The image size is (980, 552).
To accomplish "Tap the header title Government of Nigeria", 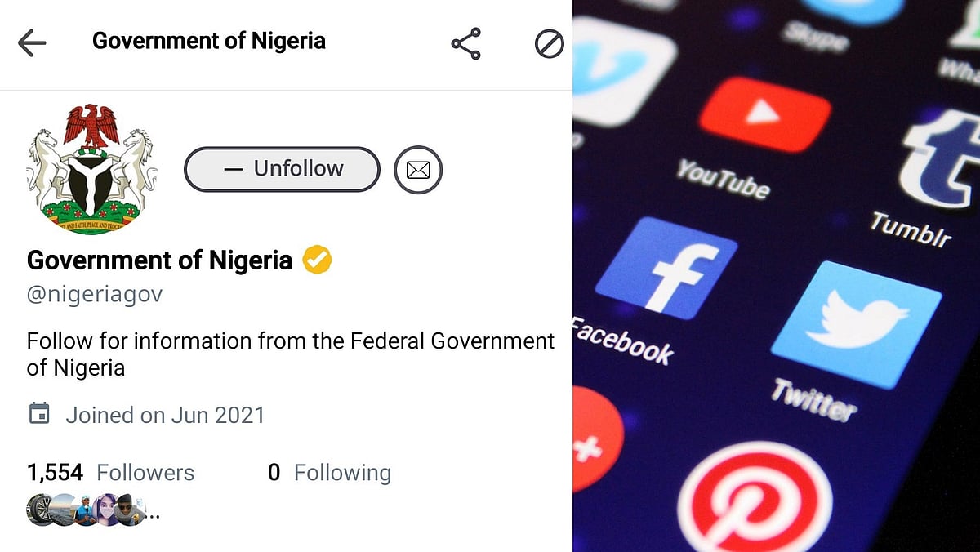I will [209, 41].
